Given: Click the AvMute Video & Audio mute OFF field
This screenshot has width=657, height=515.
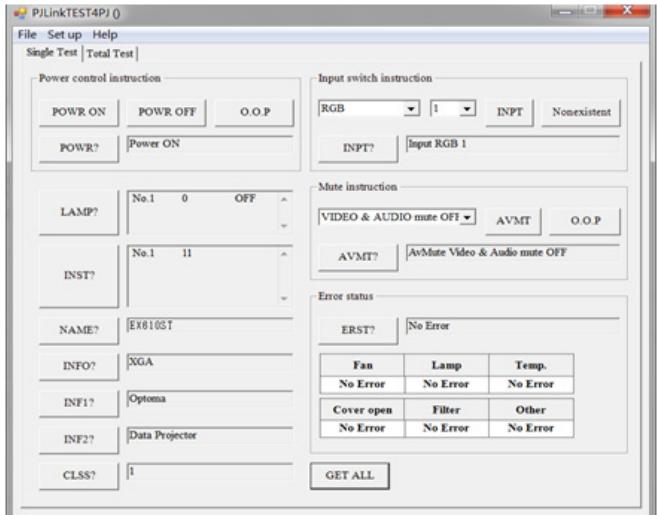Looking at the screenshot, I should coord(512,253).
